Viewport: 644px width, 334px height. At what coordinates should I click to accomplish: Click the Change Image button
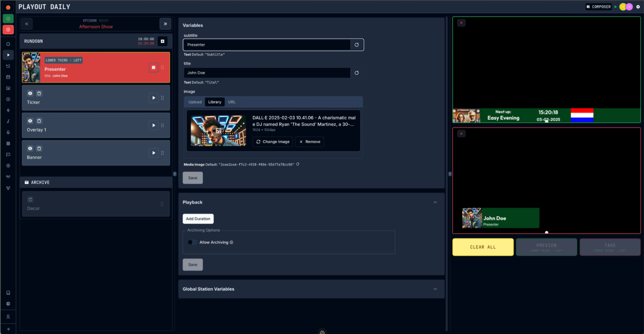pyautogui.click(x=273, y=142)
